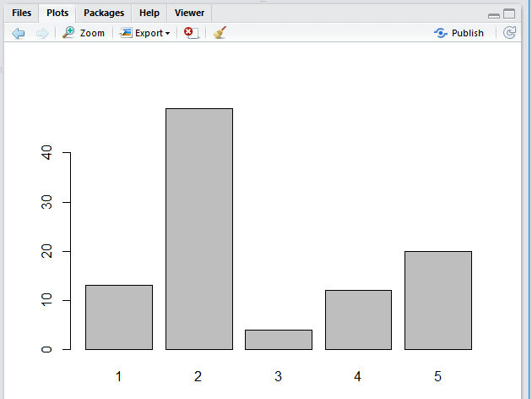
Task: Go to previous plot with back arrow
Action: [x=19, y=33]
